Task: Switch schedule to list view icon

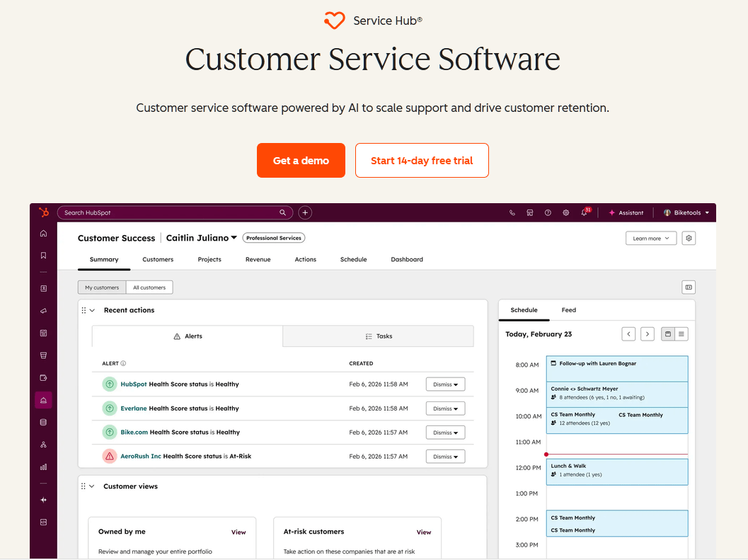Action: pos(681,334)
